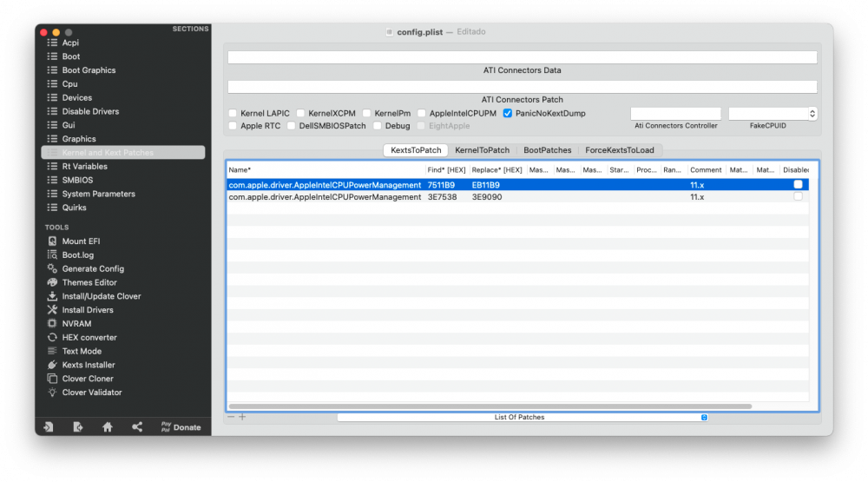Click the ATI Connectors Data field

click(522, 57)
